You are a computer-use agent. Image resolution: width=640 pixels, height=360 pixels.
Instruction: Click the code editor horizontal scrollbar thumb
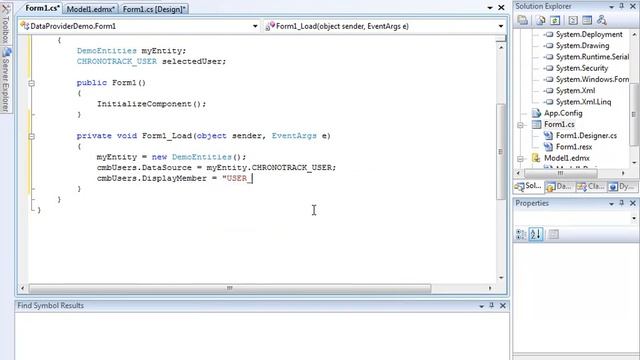[230, 288]
